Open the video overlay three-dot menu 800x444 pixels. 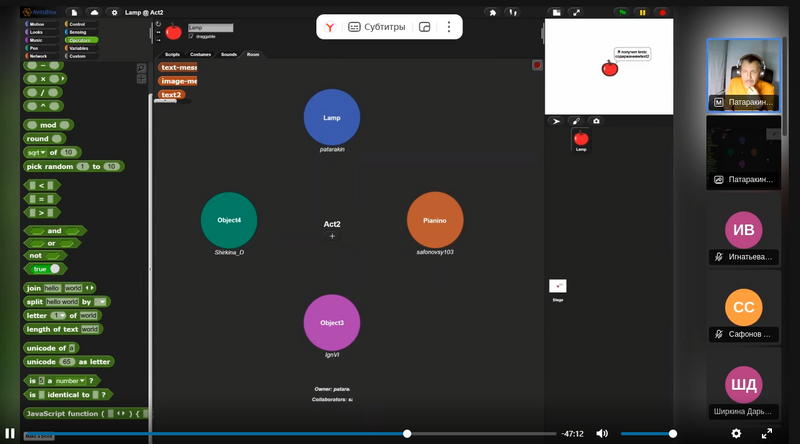(447, 27)
